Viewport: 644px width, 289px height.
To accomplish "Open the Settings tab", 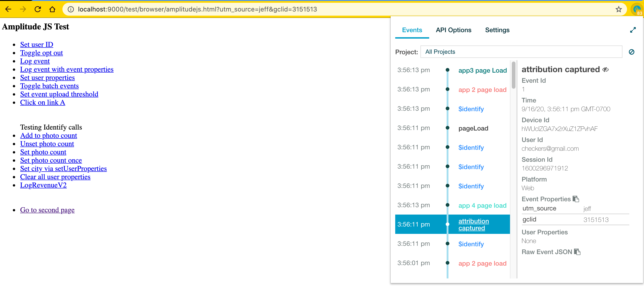I will (497, 30).
